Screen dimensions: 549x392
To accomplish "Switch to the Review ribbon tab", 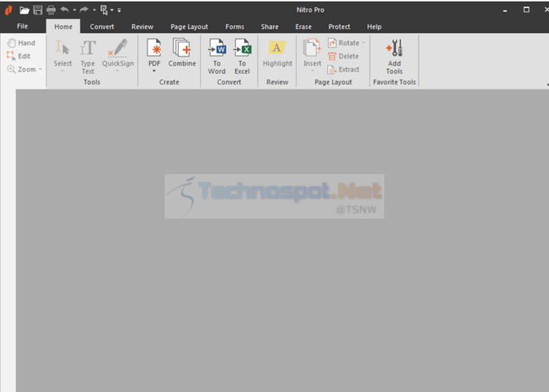I will [142, 27].
